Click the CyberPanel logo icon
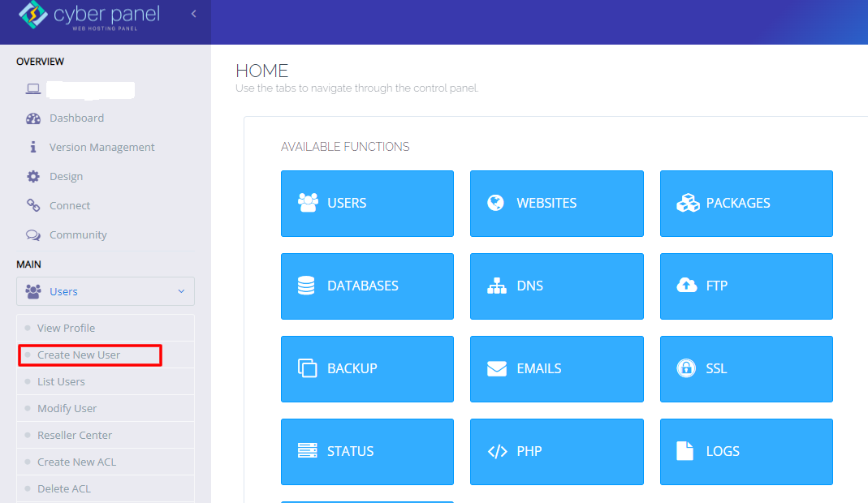The image size is (868, 503). click(32, 15)
